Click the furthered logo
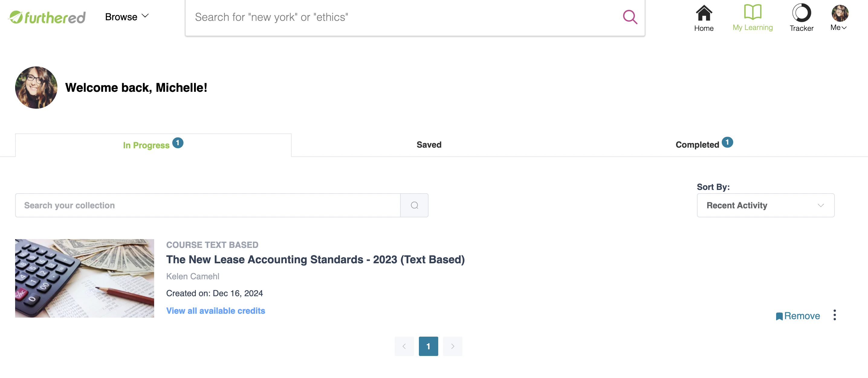This screenshot has height=378, width=868. pyautogui.click(x=47, y=17)
